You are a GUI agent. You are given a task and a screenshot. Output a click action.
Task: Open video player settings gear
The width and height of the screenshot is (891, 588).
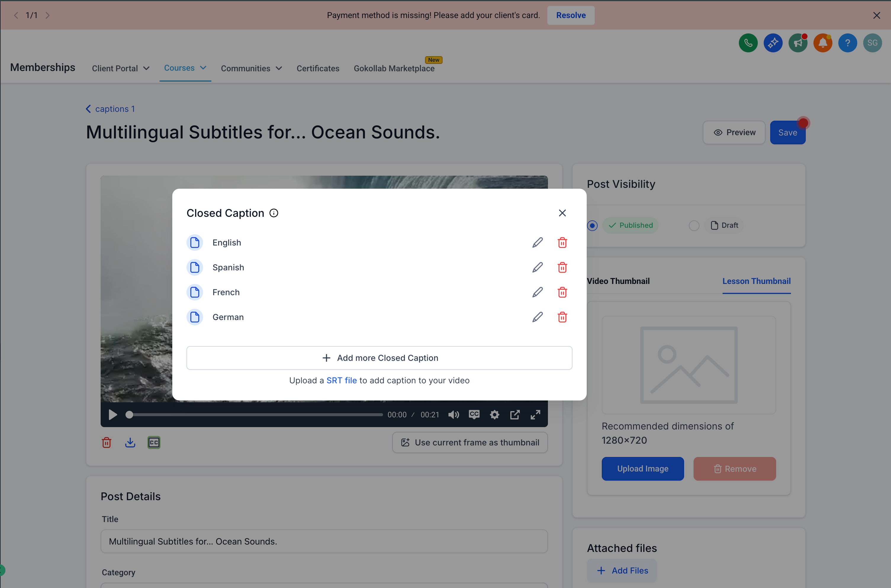tap(494, 414)
